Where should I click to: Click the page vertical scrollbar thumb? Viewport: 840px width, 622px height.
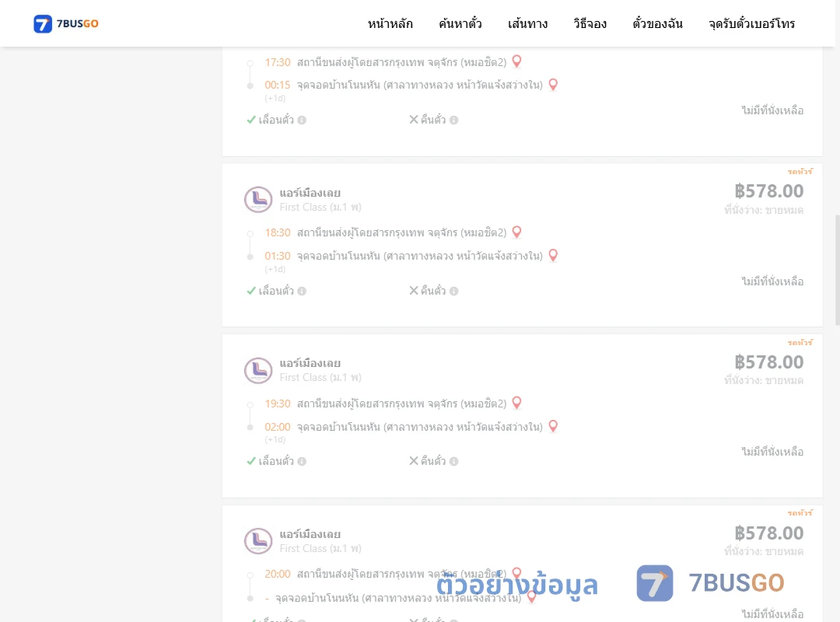click(838, 270)
